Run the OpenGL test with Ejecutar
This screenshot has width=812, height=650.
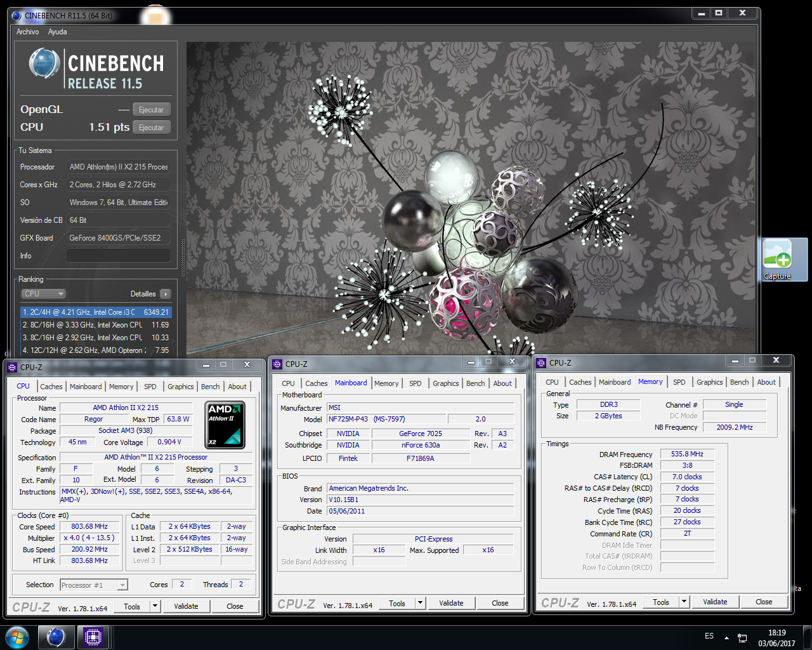151,109
